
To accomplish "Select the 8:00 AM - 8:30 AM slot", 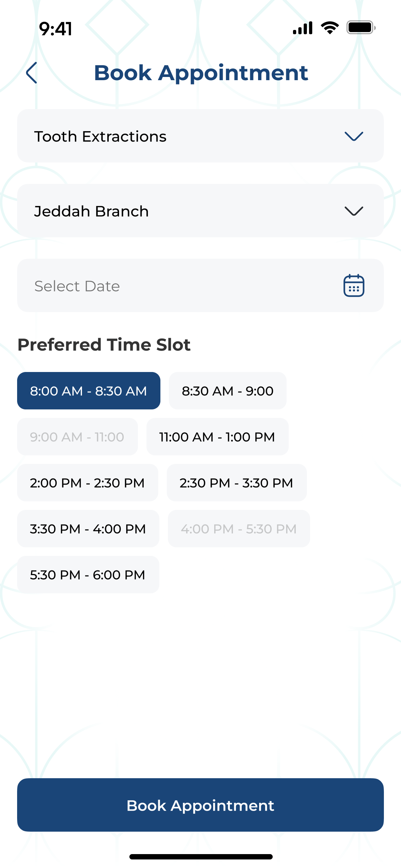I will (89, 391).
